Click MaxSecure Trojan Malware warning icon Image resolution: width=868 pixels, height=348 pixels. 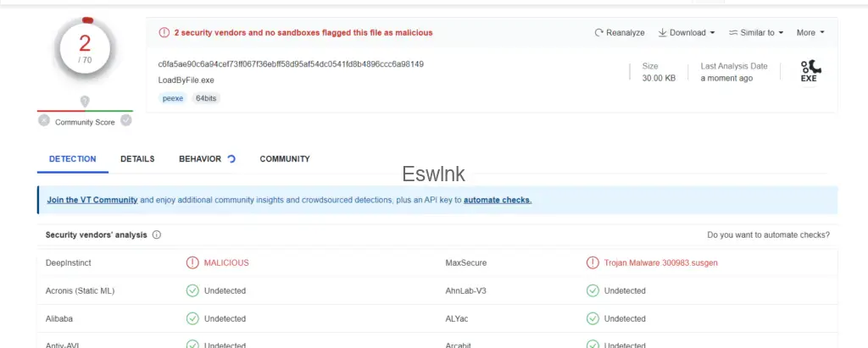[593, 262]
